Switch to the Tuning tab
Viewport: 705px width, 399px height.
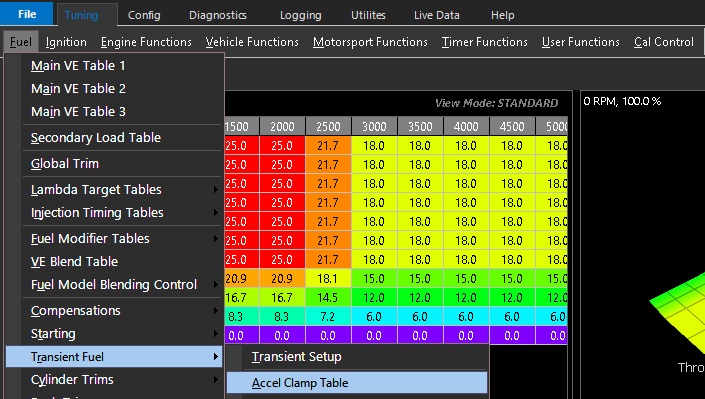click(81, 15)
